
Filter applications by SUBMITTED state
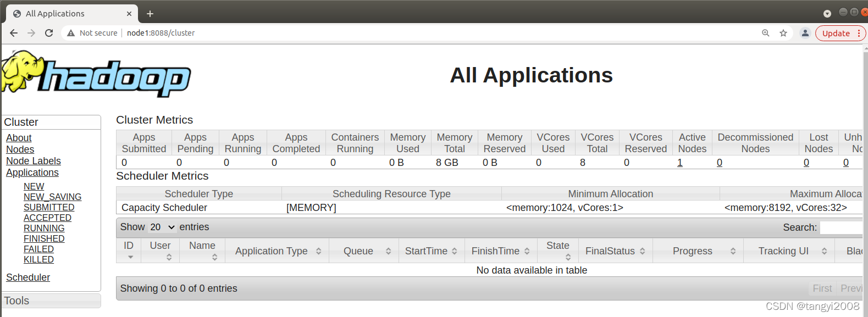pyautogui.click(x=49, y=207)
